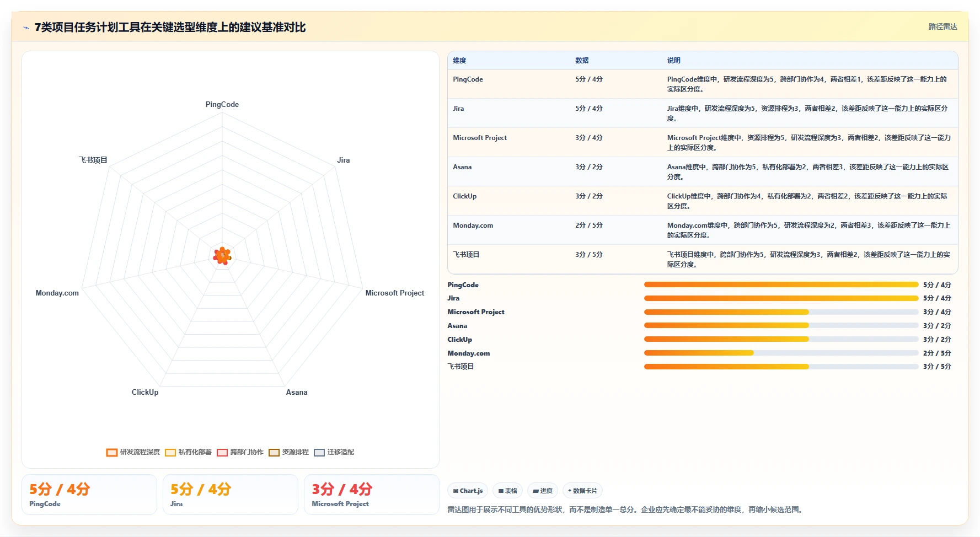
Task: Click the 3分 / 5分 value beside the 飞书项目 bar
Action: coord(937,367)
